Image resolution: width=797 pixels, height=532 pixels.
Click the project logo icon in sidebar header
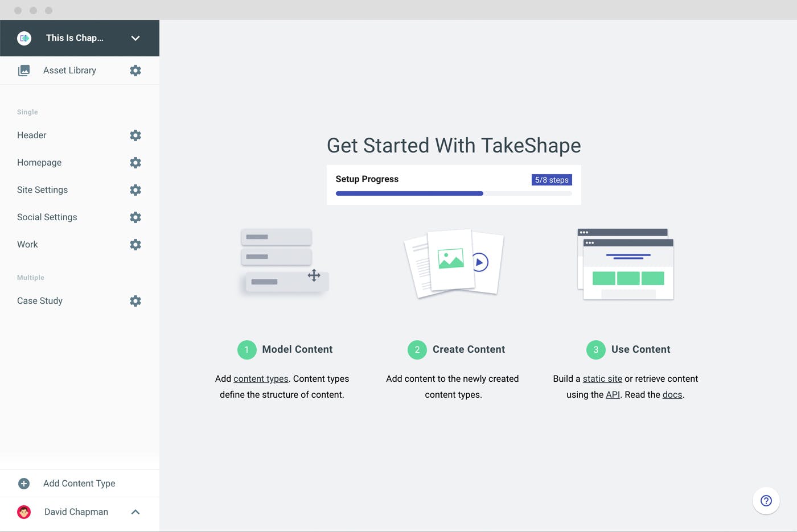[x=24, y=38]
